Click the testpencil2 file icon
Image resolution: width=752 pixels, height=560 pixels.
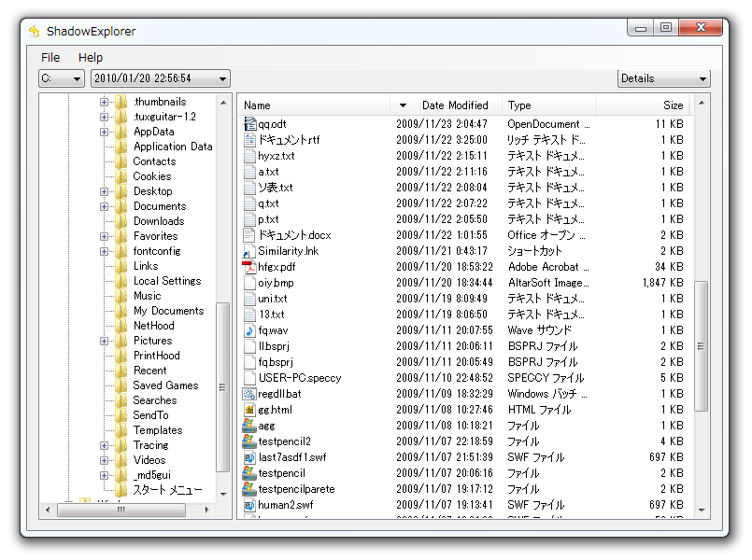249,441
